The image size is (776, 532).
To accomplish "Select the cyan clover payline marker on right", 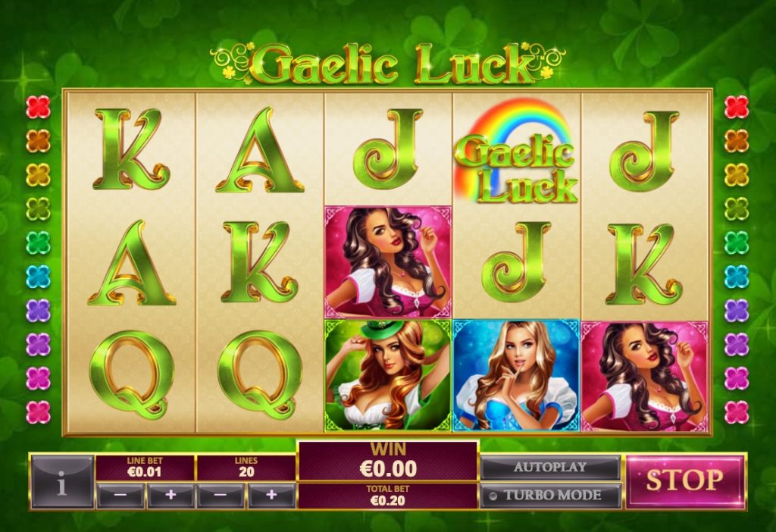I will [x=737, y=276].
